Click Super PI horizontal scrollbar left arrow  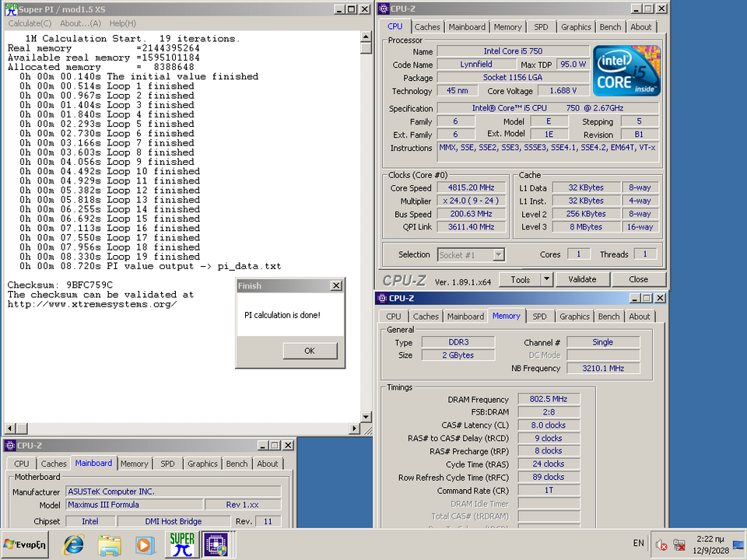[10, 429]
